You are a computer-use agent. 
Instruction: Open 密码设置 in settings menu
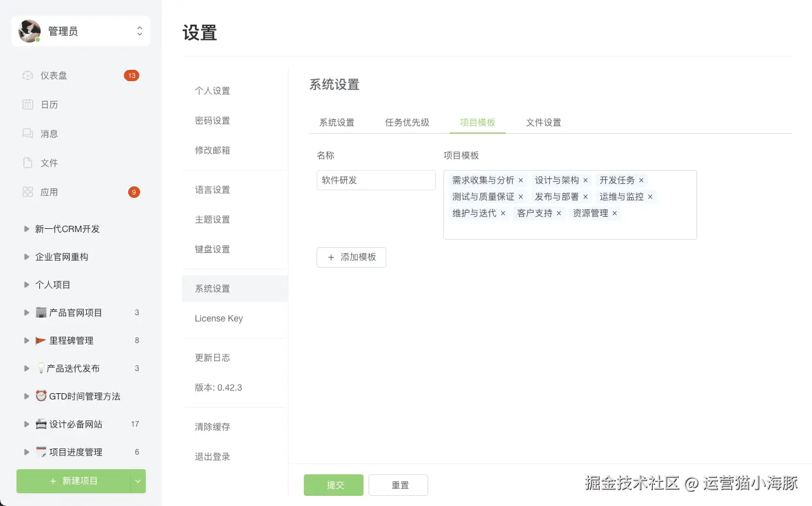pos(213,120)
